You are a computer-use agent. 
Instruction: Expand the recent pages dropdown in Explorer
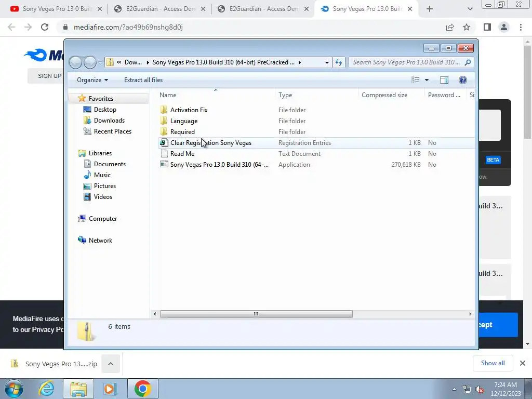click(100, 63)
